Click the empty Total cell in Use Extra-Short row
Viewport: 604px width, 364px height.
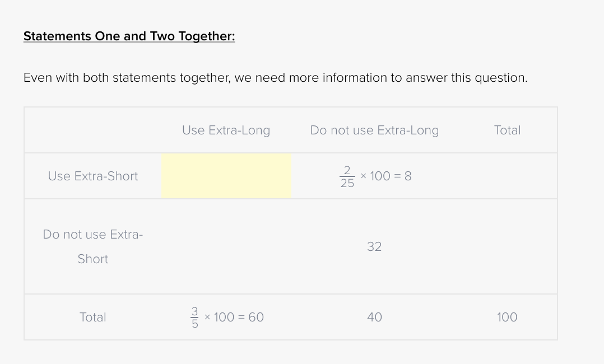[x=507, y=176]
